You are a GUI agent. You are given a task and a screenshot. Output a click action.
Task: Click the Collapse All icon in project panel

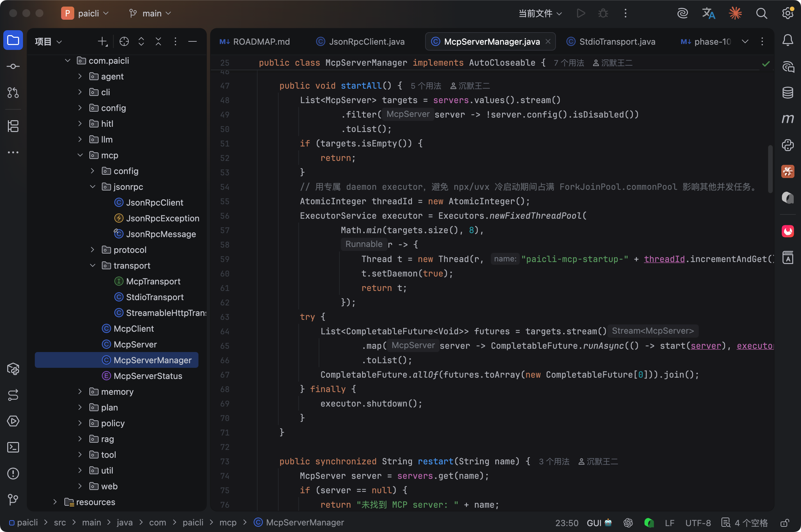click(x=158, y=41)
